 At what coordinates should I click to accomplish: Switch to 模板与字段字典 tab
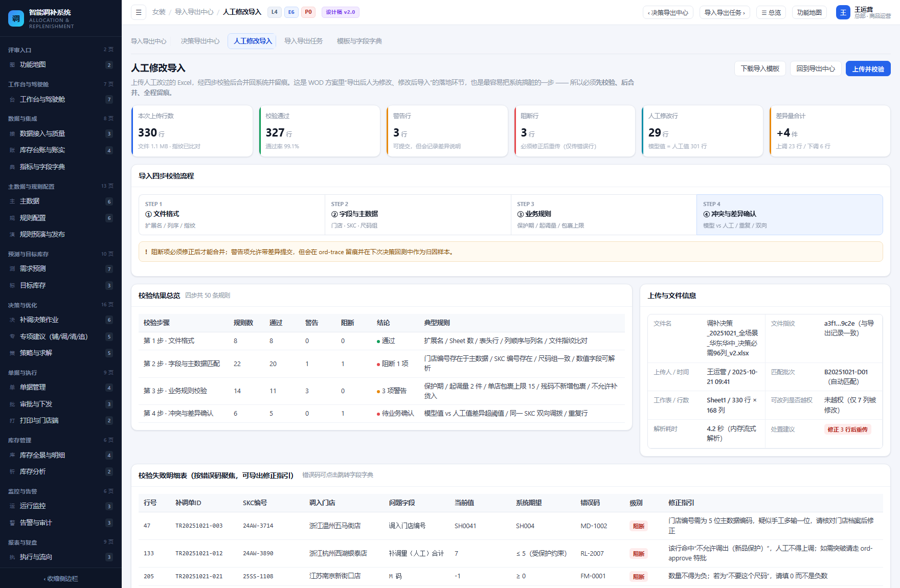359,41
